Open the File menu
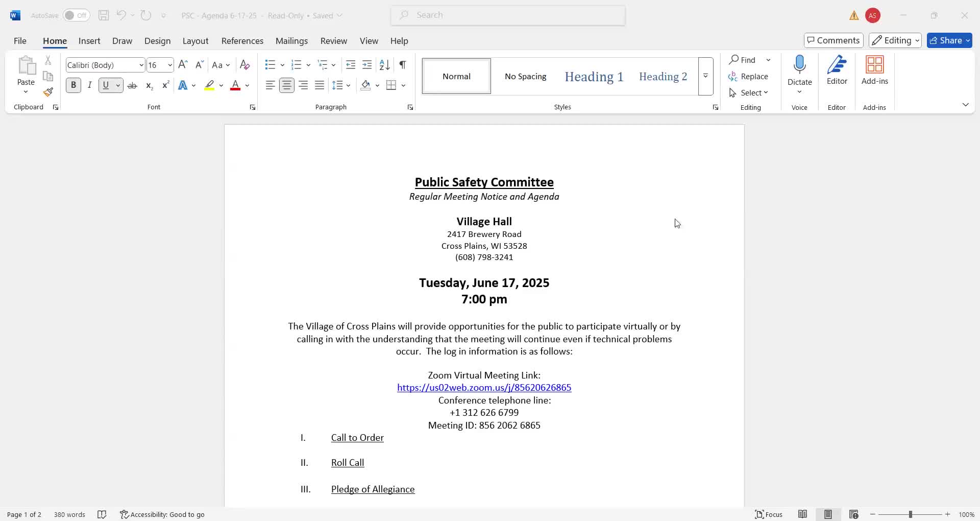This screenshot has height=521, width=980. coord(20,41)
